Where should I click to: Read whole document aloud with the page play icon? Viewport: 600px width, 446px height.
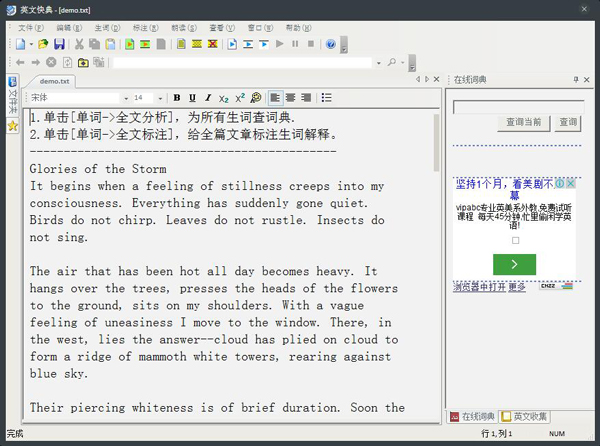[232, 44]
